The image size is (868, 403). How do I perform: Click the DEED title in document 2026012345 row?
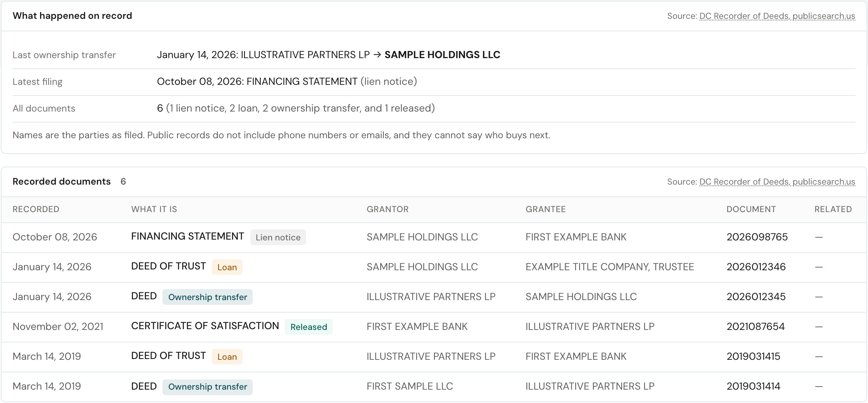tap(144, 296)
